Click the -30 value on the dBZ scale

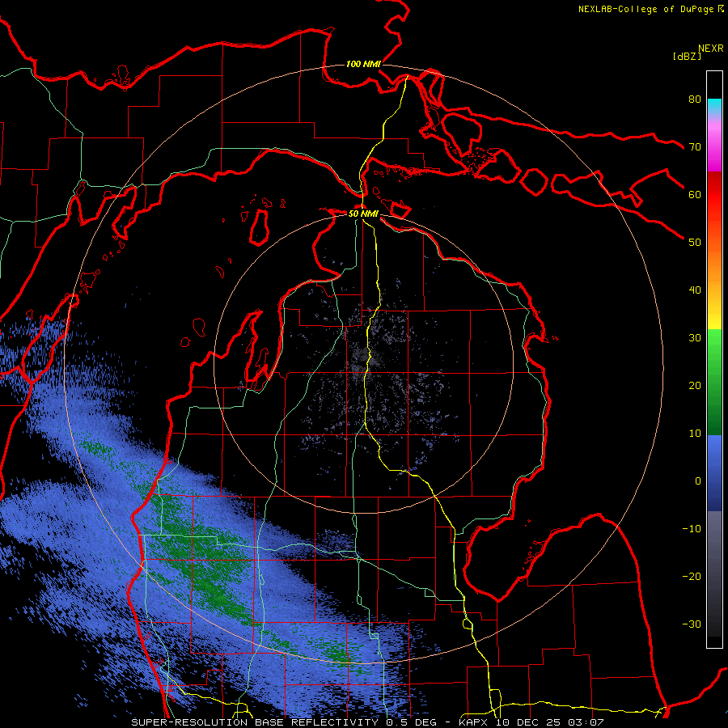(x=692, y=624)
